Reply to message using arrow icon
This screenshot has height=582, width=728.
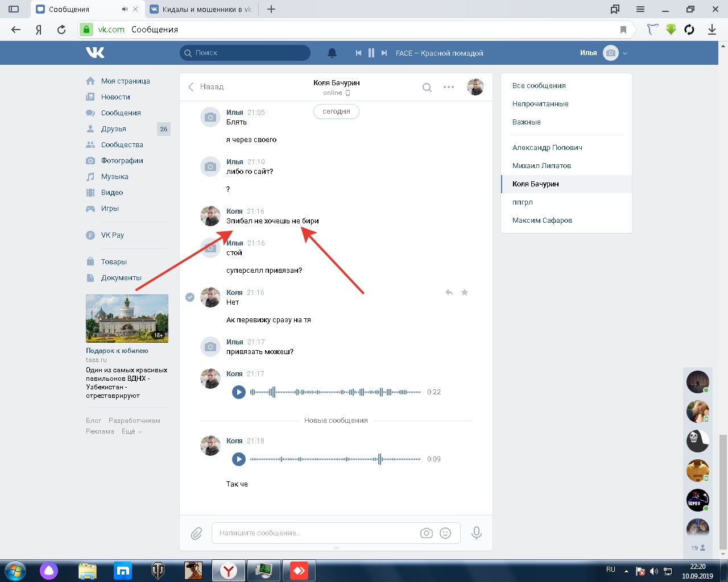(x=449, y=292)
